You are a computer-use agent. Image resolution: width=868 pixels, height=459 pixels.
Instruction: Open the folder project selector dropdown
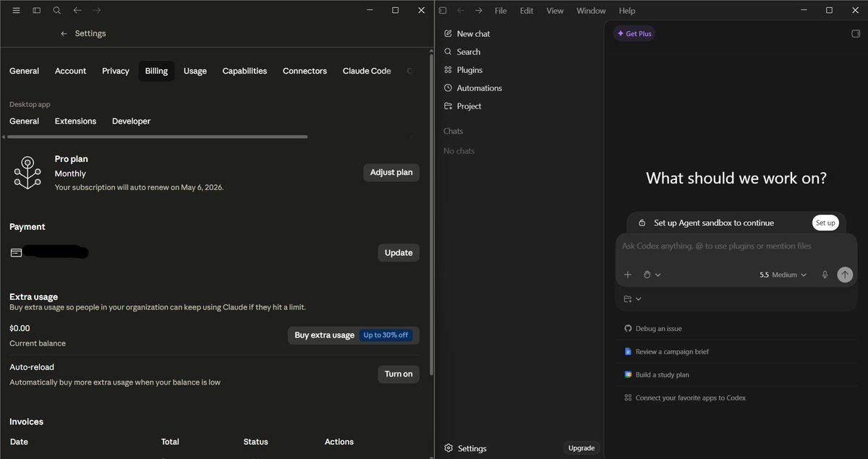632,299
